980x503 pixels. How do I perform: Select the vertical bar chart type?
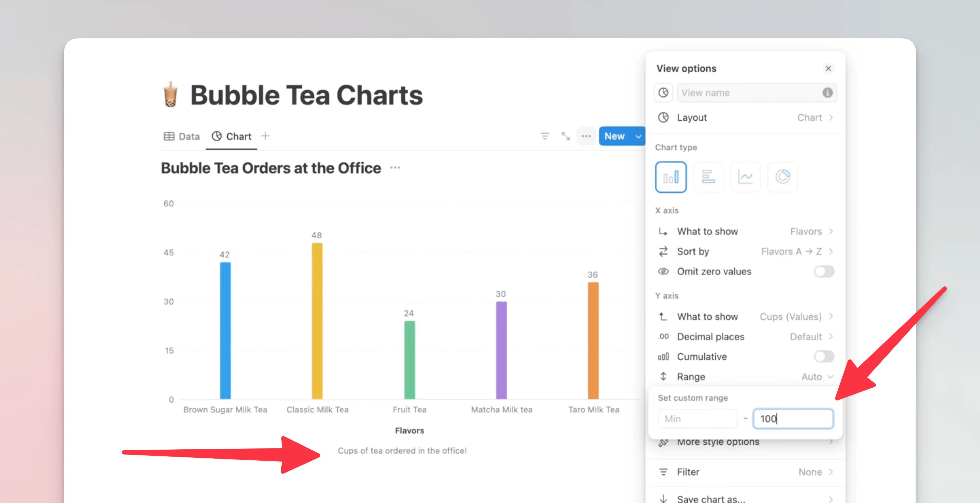(671, 177)
